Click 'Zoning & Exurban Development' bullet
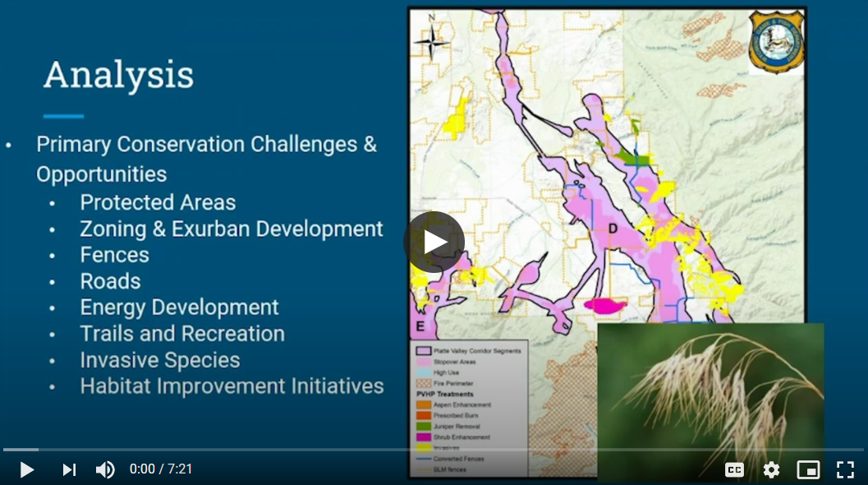 pyautogui.click(x=232, y=229)
